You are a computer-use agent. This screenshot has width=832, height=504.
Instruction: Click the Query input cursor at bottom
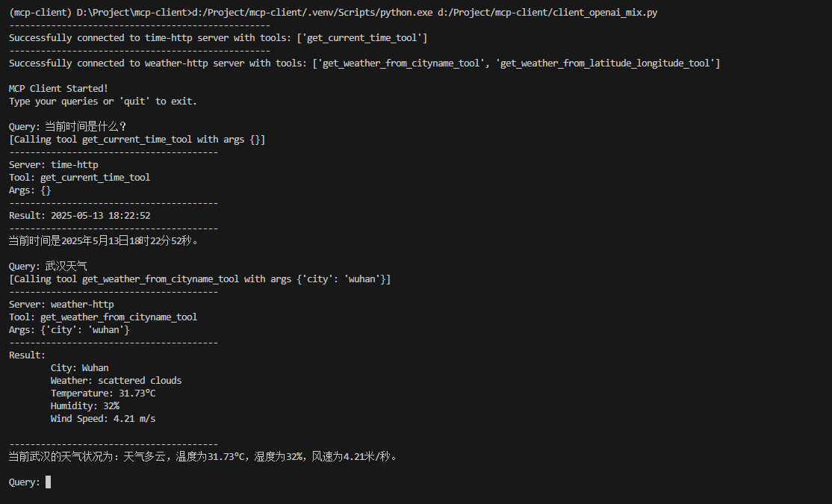coord(49,482)
